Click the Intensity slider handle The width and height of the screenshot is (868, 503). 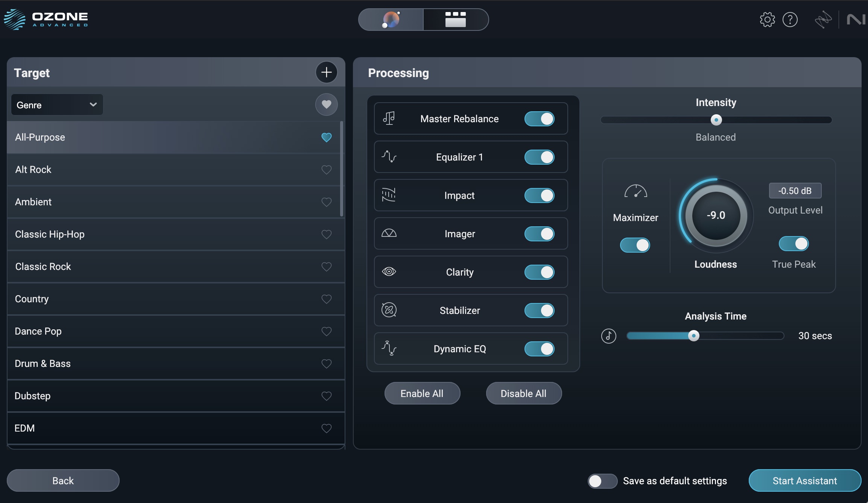[716, 120]
